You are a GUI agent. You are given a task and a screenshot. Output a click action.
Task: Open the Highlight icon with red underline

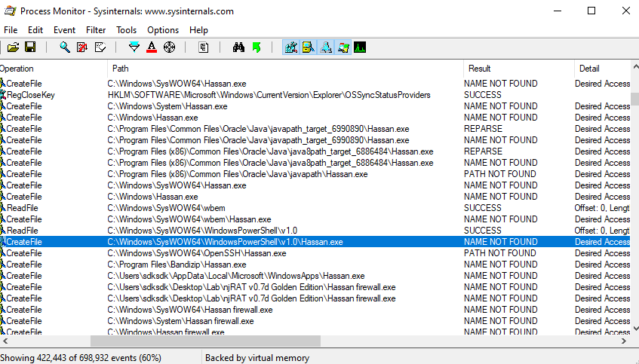152,47
